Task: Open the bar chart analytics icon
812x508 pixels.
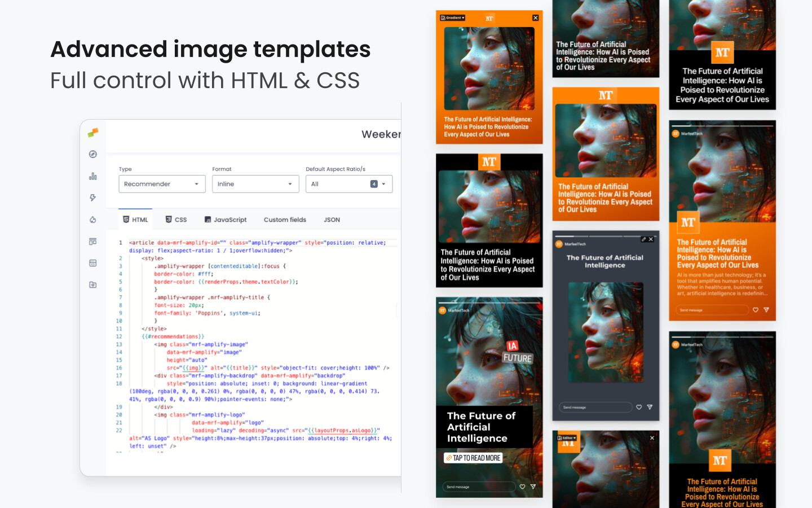Action: 93,176
